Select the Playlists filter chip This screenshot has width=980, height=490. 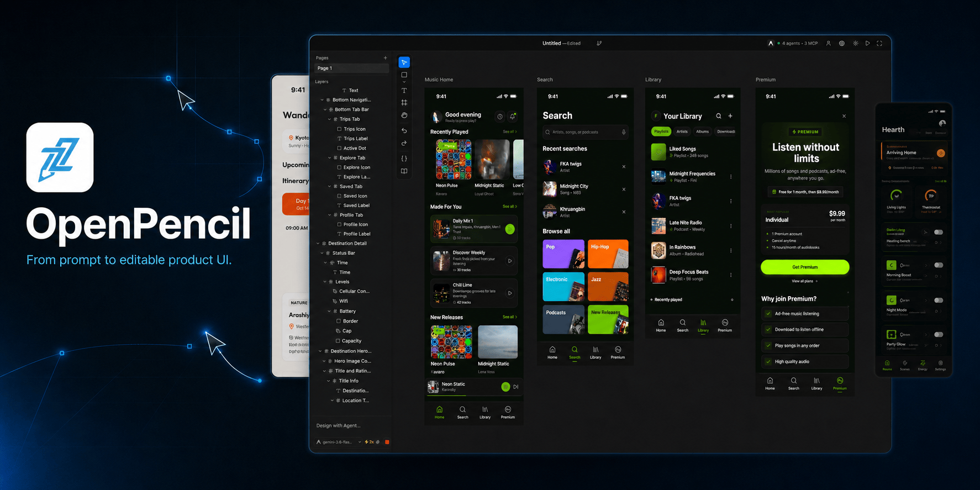pos(661,131)
